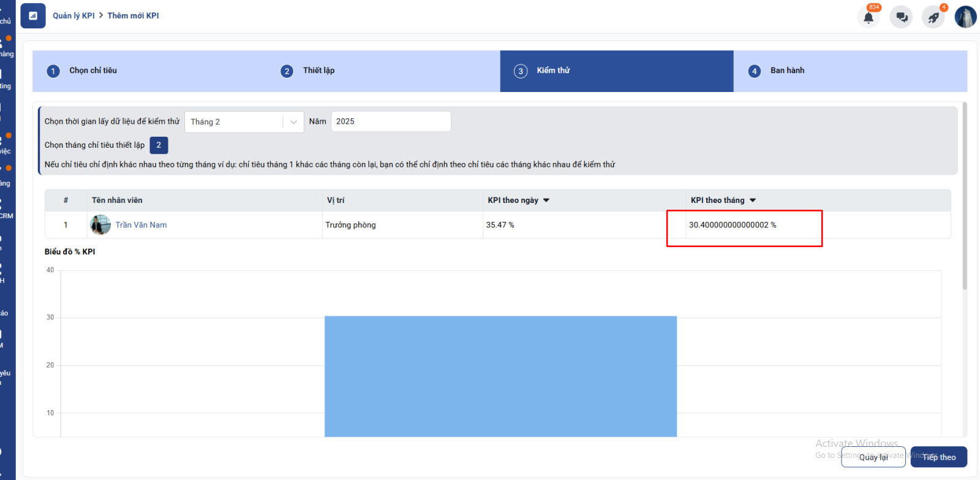Click the Năm input field with 2025
Screen dimensions: 980x480
[x=391, y=121]
